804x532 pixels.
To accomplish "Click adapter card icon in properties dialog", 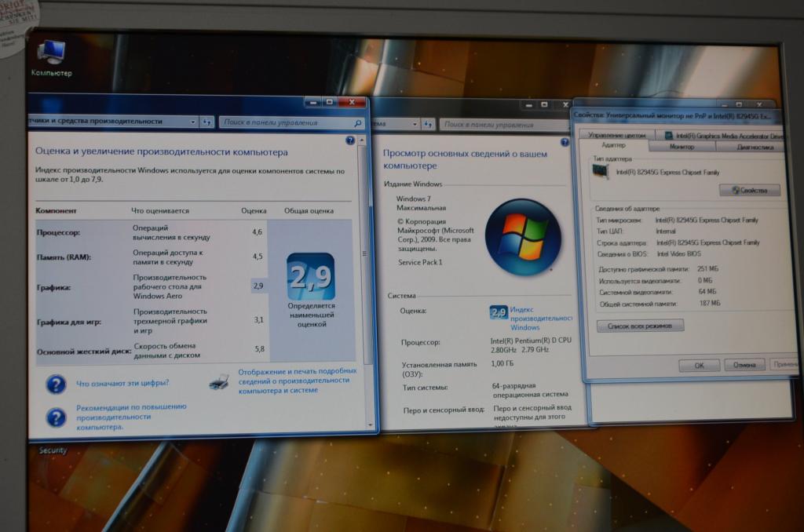I will click(x=600, y=172).
